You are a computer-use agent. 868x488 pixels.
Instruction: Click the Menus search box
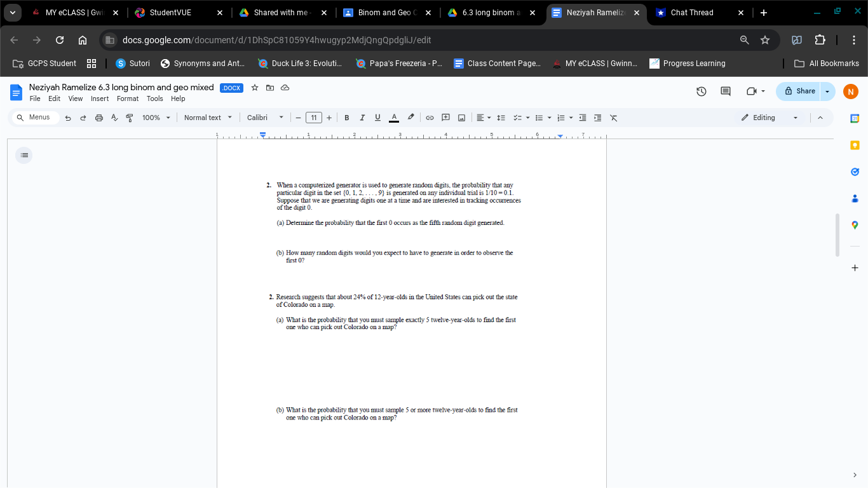36,118
